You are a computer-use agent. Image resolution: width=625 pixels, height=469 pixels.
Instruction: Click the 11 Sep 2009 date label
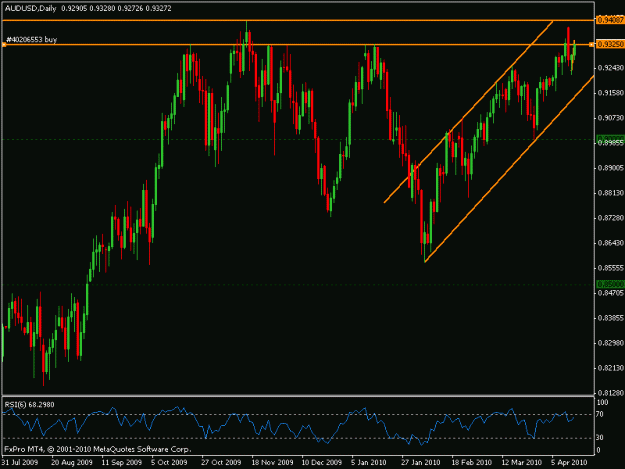click(122, 462)
